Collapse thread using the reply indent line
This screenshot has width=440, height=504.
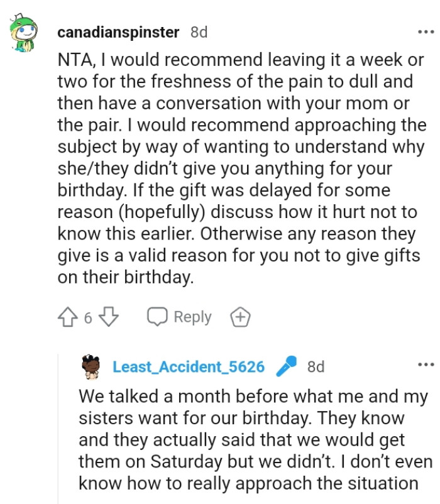(60, 427)
